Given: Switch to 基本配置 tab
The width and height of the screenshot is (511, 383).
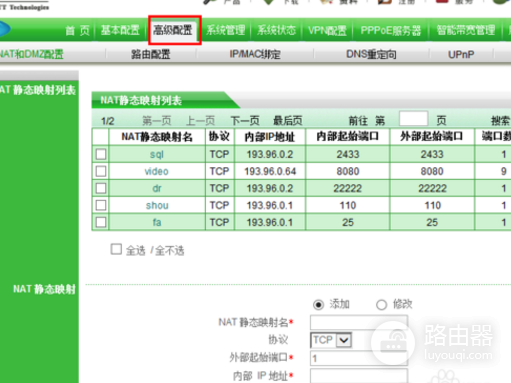Looking at the screenshot, I should 120,30.
